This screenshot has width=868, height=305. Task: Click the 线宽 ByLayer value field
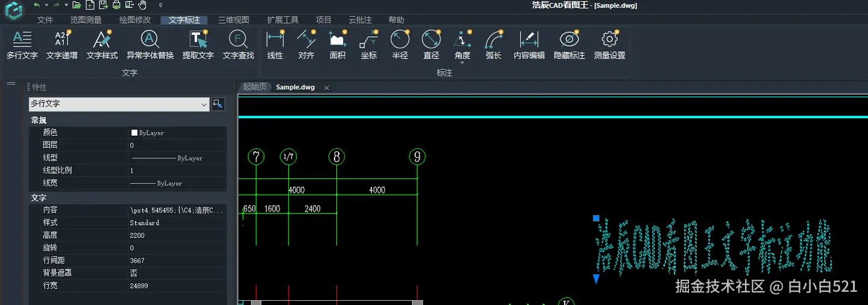tap(178, 183)
